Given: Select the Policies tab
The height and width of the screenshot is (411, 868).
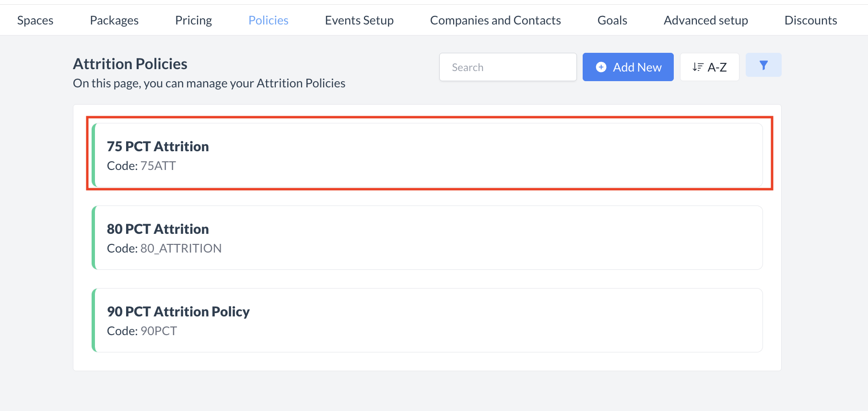Looking at the screenshot, I should [x=268, y=20].
